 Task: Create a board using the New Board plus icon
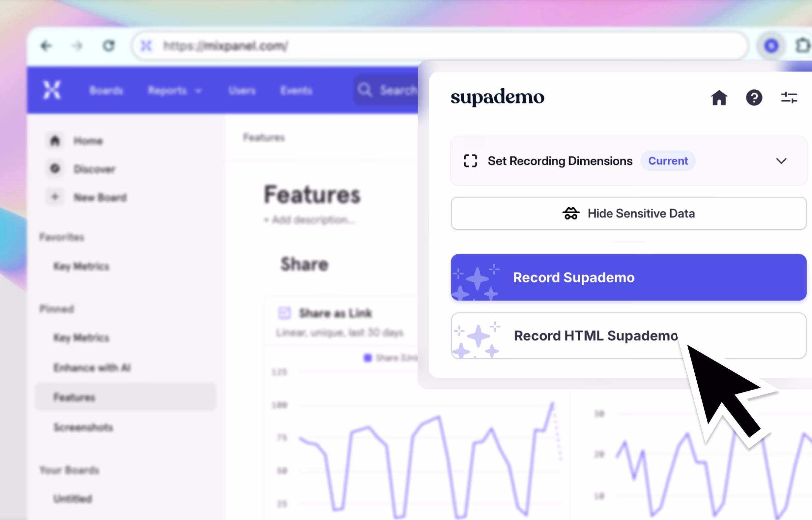(55, 196)
